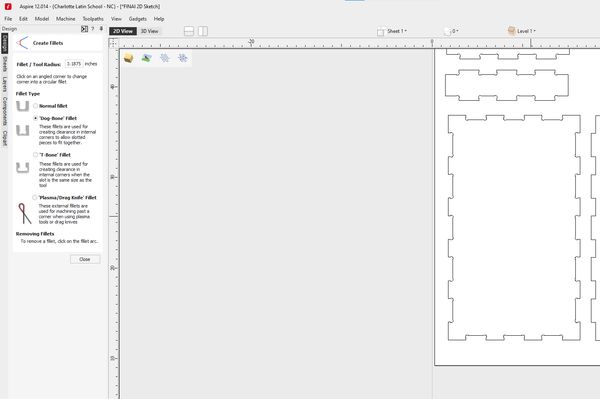Click the material block icon in the 2D view

point(129,58)
